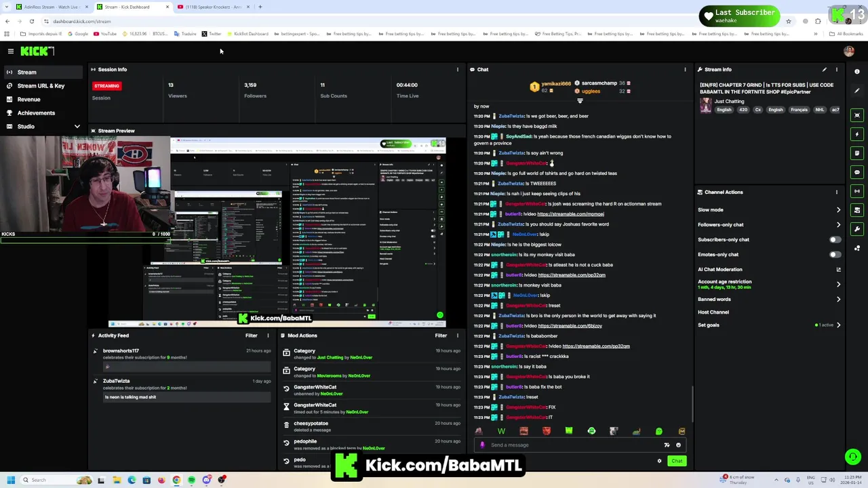868x488 pixels.
Task: Open AI Chat Moderation external link
Action: [838, 269]
